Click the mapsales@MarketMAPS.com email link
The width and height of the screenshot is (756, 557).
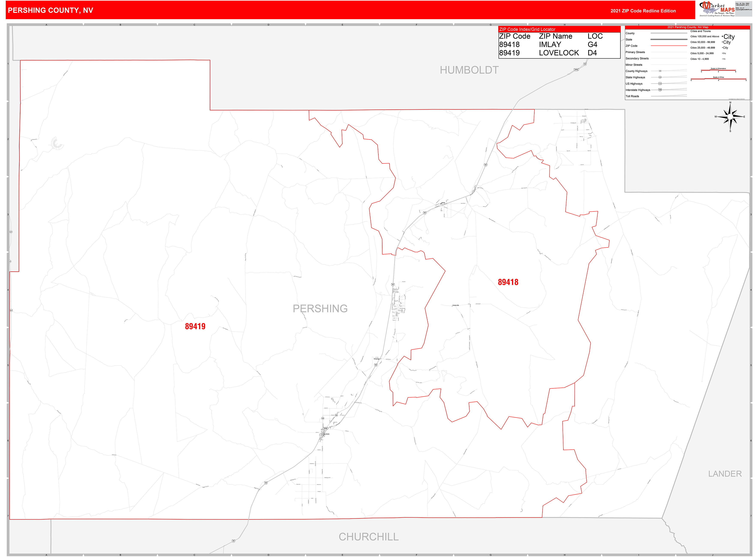pyautogui.click(x=744, y=9)
